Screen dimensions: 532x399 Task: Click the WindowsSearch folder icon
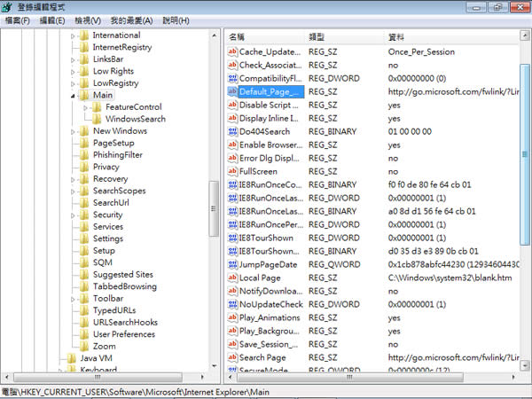tap(97, 119)
